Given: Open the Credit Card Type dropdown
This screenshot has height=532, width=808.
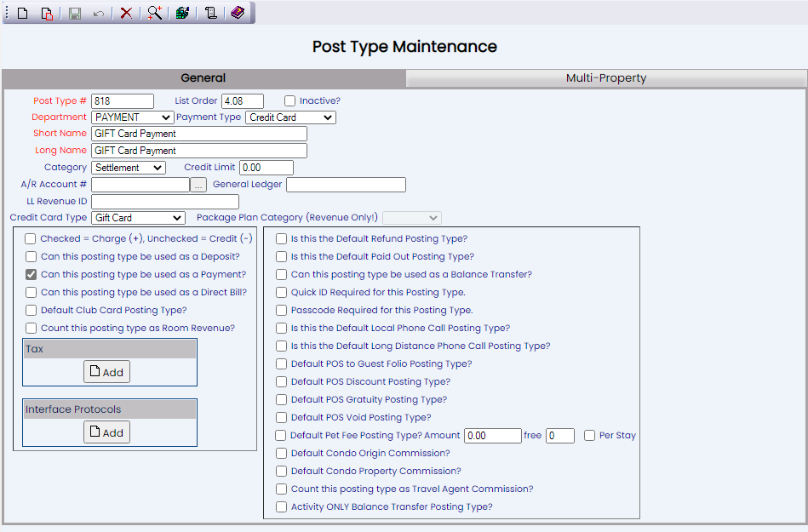Looking at the screenshot, I should click(138, 218).
